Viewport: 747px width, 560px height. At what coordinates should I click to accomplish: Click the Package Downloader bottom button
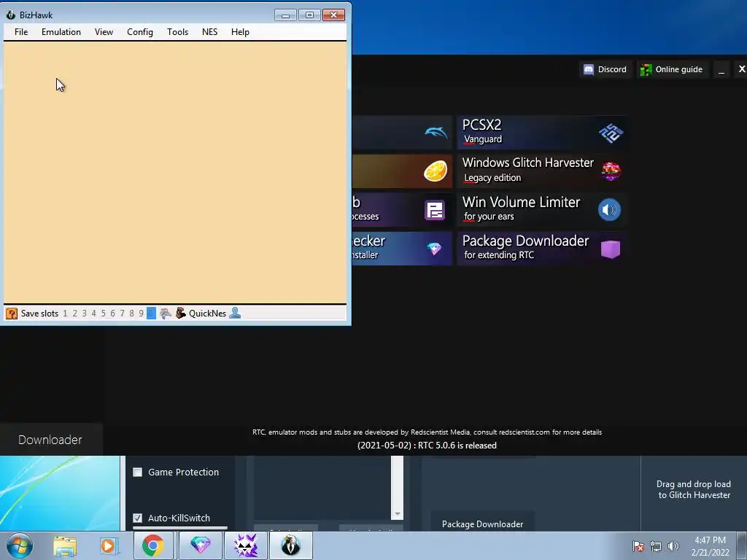tap(483, 523)
